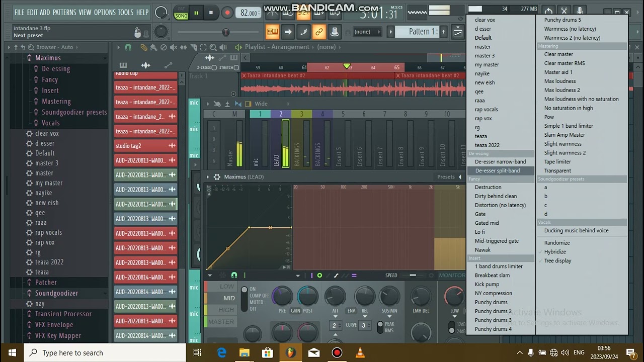Select the playback speaker tool in playlist
The image size is (644, 362).
click(x=223, y=47)
